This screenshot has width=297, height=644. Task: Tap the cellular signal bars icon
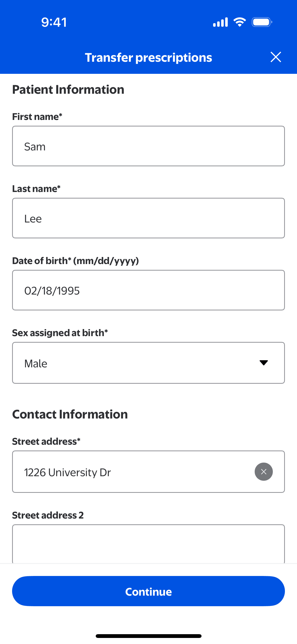point(220,22)
